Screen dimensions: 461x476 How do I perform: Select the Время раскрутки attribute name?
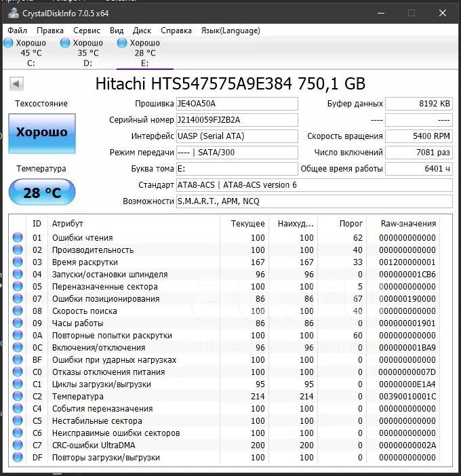click(85, 262)
